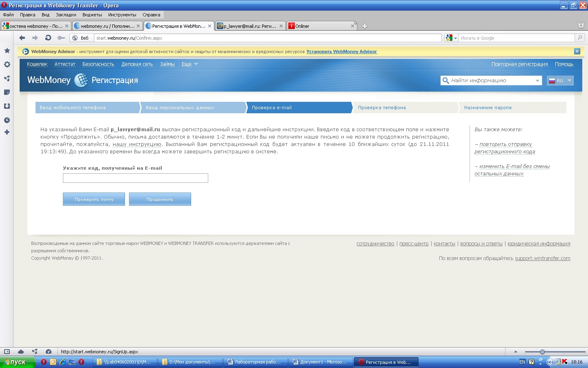Click the Продолжить button
The image size is (588, 368).
[x=160, y=199]
